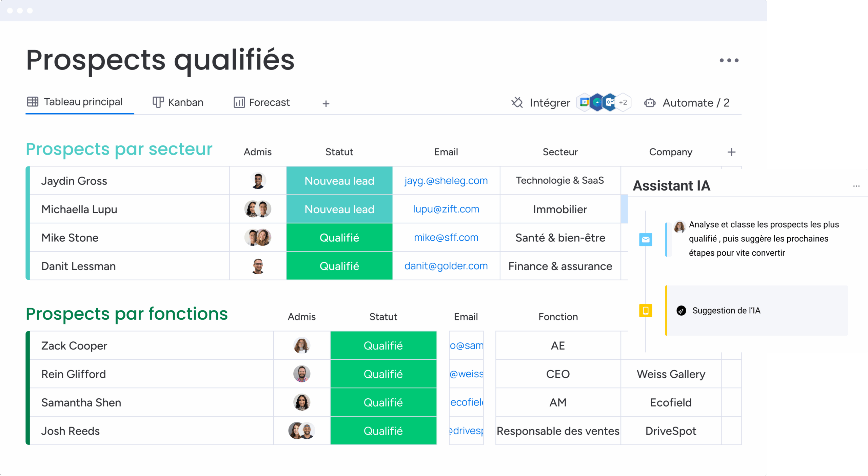Change Jaydin Gross's Nouveau lead status
The image size is (868, 476).
339,180
